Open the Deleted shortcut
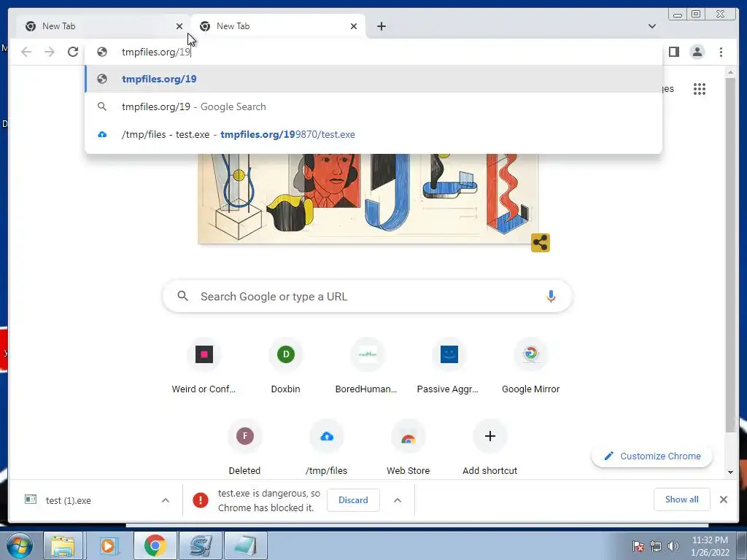This screenshot has width=747, height=560. pos(245,447)
